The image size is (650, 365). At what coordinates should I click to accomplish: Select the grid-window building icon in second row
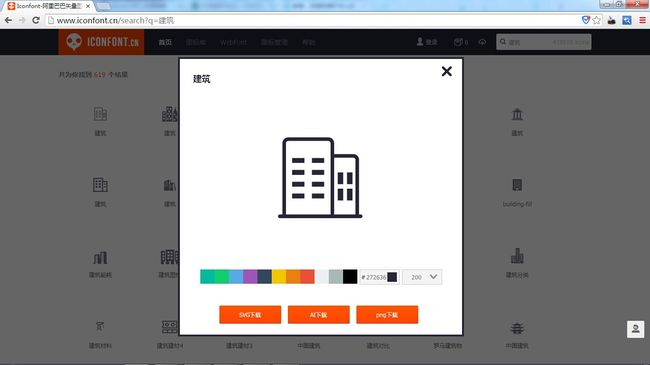pyautogui.click(x=100, y=185)
